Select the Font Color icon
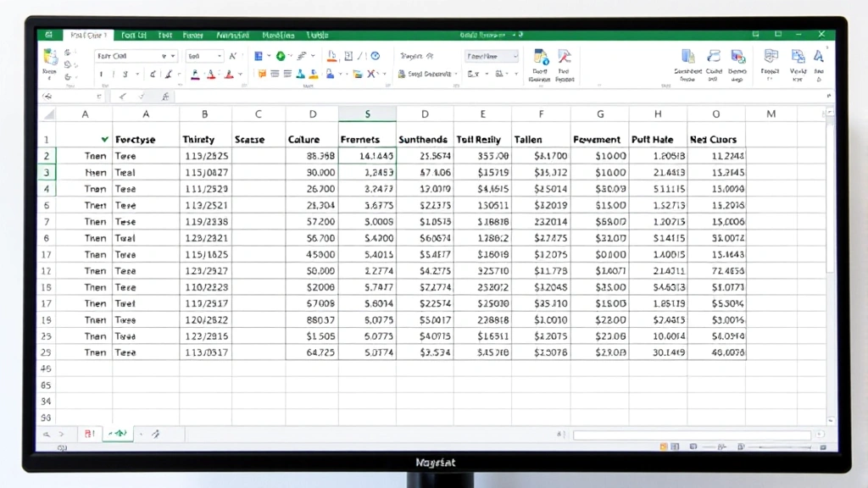The image size is (868, 488). tap(211, 74)
